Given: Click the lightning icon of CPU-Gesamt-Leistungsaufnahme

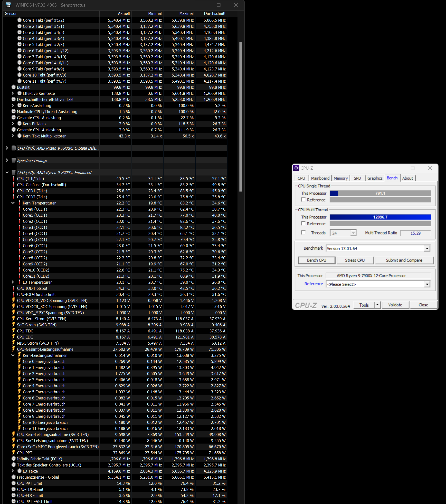Looking at the screenshot, I should pos(14,349).
